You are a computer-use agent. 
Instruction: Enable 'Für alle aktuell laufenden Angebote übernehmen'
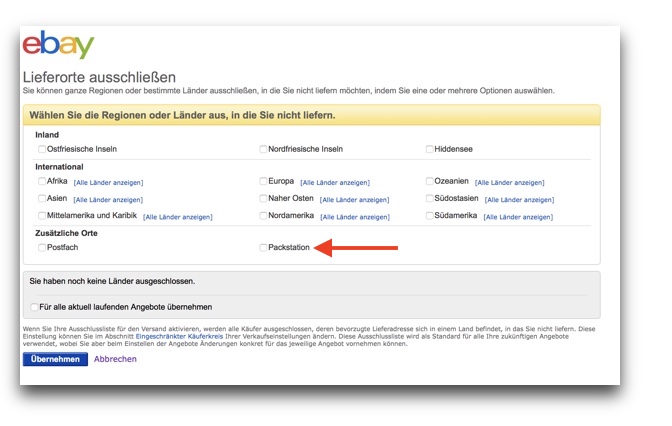pos(34,307)
